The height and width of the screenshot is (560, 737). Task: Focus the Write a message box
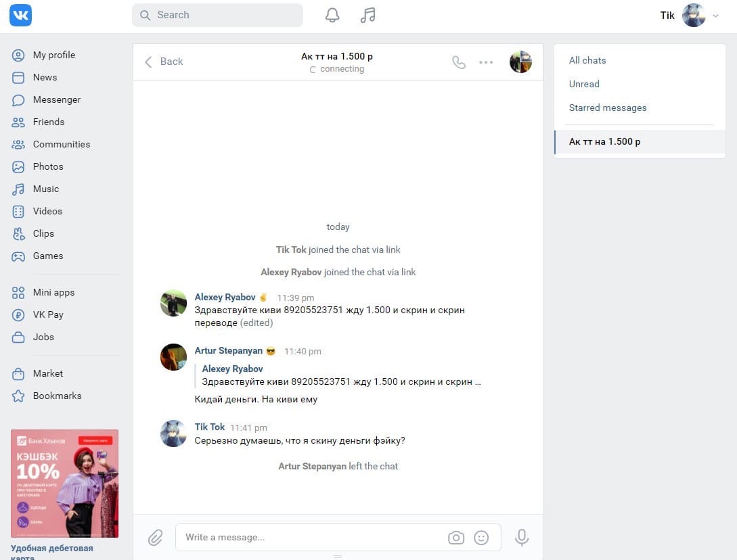click(311, 538)
